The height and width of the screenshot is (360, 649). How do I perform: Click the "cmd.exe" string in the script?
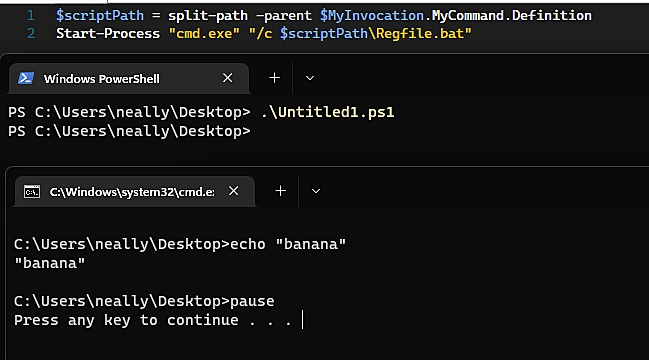tap(204, 34)
